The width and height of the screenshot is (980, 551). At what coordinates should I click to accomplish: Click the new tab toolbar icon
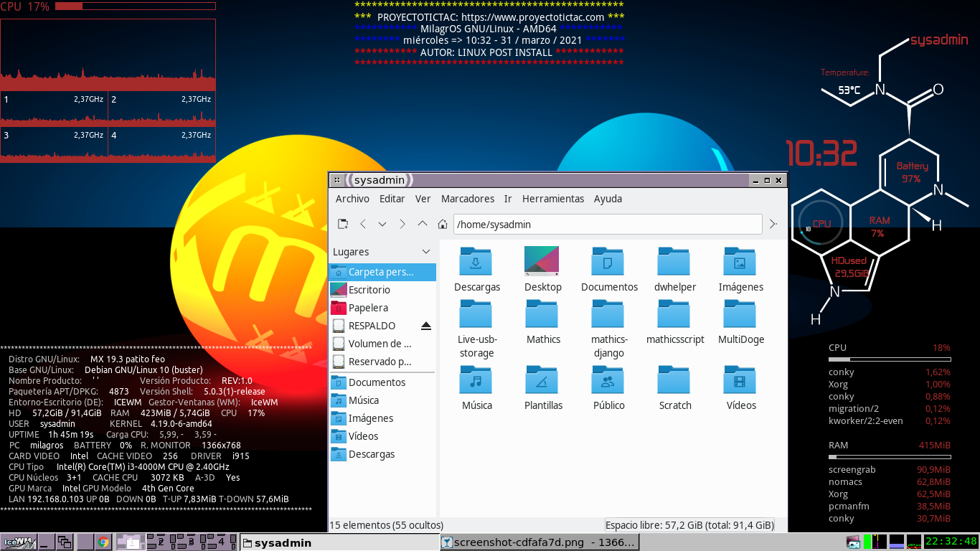click(x=343, y=225)
